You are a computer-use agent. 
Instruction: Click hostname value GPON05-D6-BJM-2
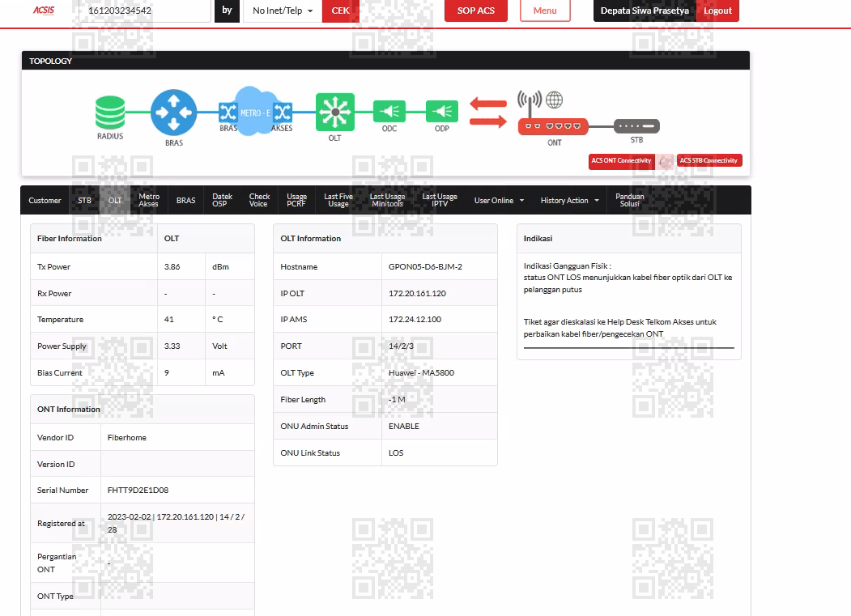426,266
